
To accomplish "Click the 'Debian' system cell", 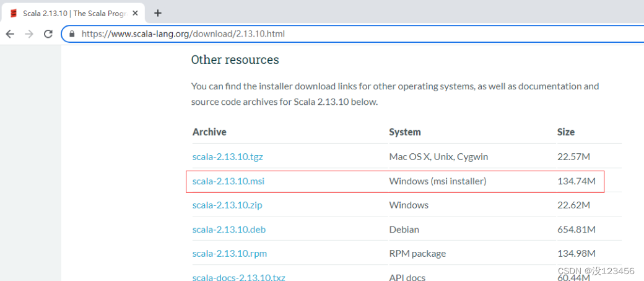I will click(x=404, y=229).
